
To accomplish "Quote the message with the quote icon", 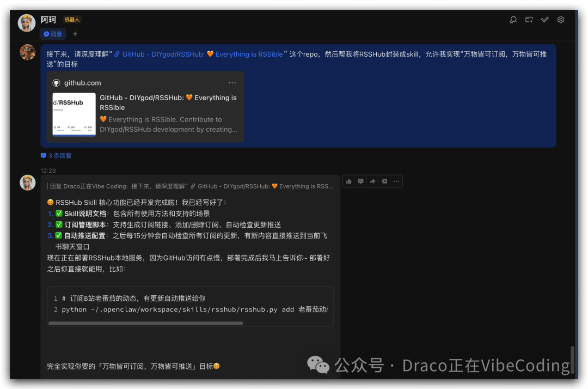I will click(384, 181).
